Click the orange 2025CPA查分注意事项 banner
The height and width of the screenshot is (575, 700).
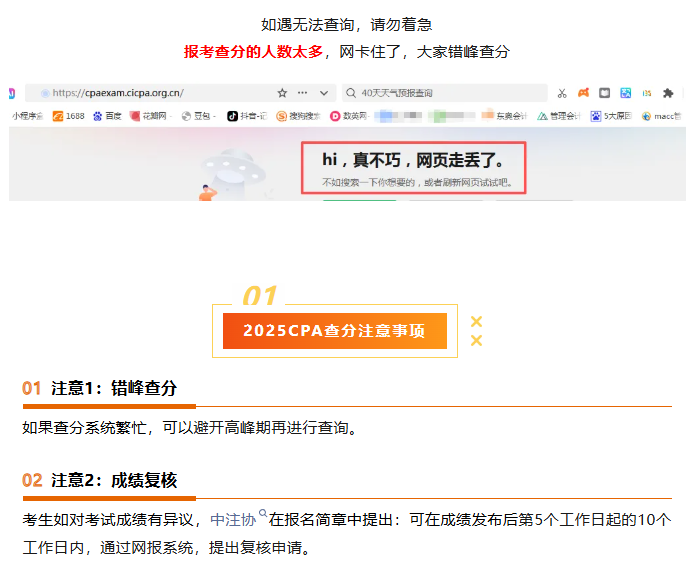click(334, 331)
